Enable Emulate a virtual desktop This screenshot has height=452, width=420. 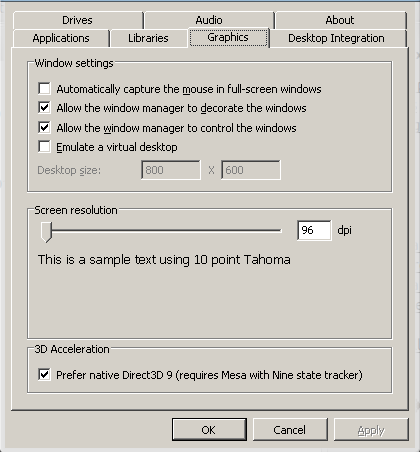(44, 147)
